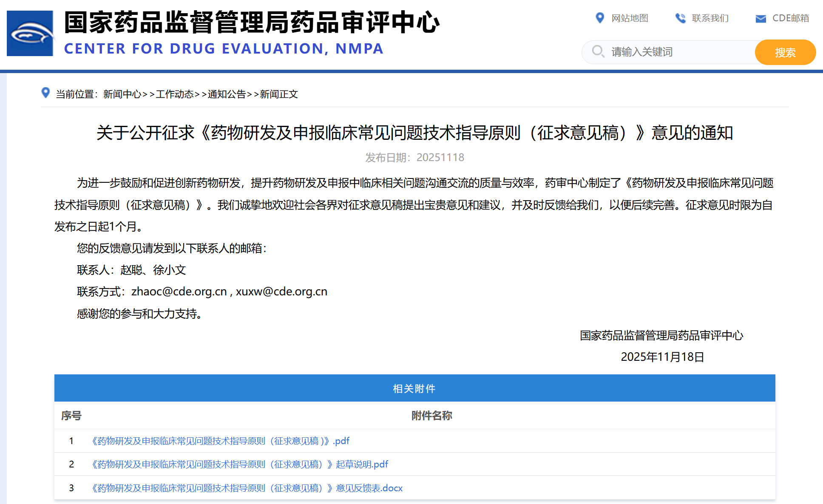Download attachment 1 征求意见稿 pdf
This screenshot has height=504, width=823.
(220, 441)
